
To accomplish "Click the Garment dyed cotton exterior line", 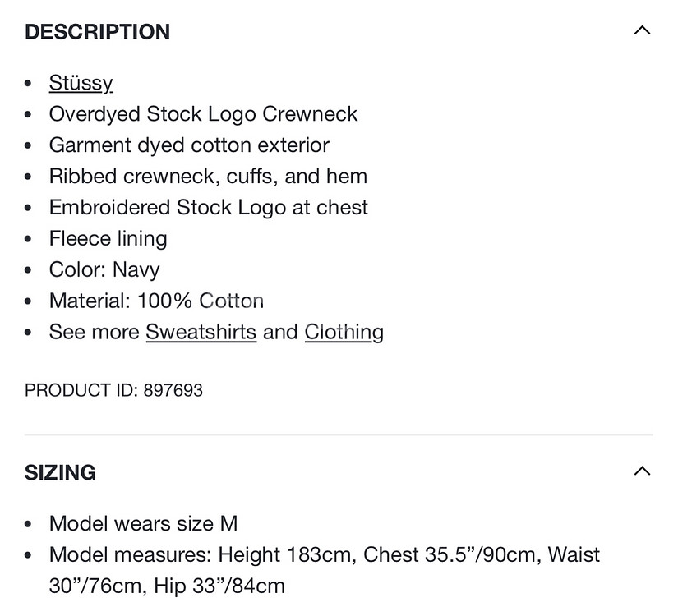I will [x=189, y=145].
